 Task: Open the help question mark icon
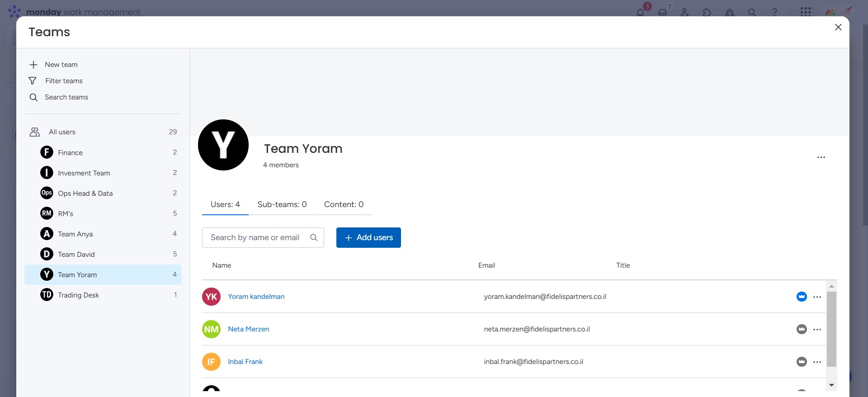(774, 12)
